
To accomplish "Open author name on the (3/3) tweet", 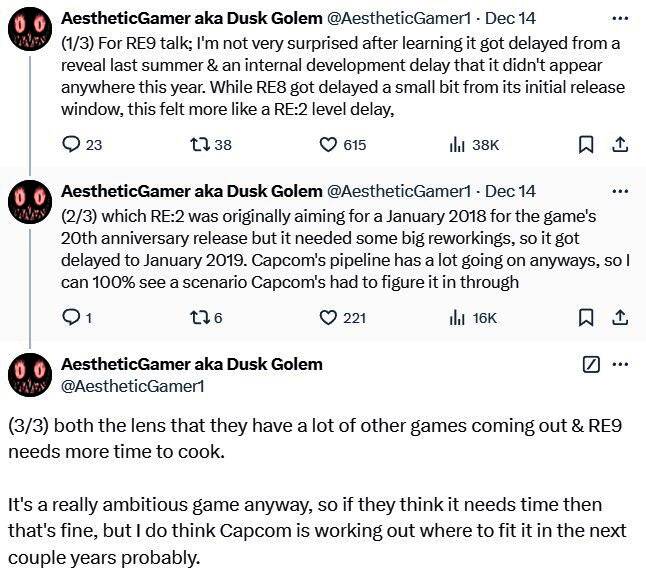I will point(192,363).
